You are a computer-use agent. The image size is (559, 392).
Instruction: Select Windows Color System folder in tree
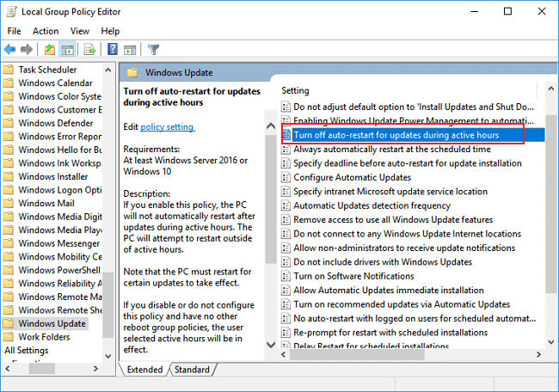tap(60, 96)
